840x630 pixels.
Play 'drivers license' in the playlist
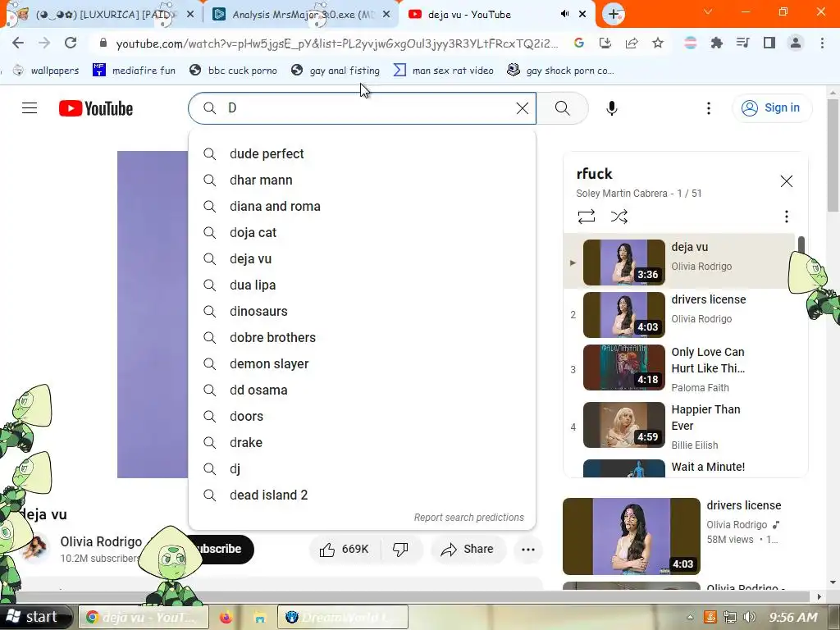point(680,315)
